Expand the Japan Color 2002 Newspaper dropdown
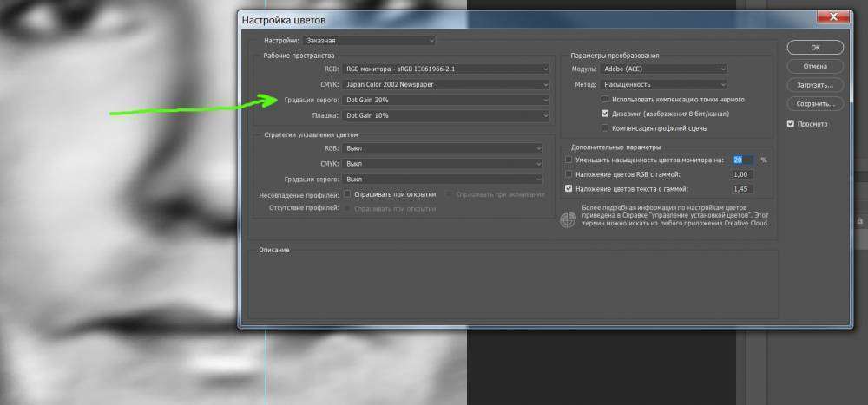 tap(447, 84)
